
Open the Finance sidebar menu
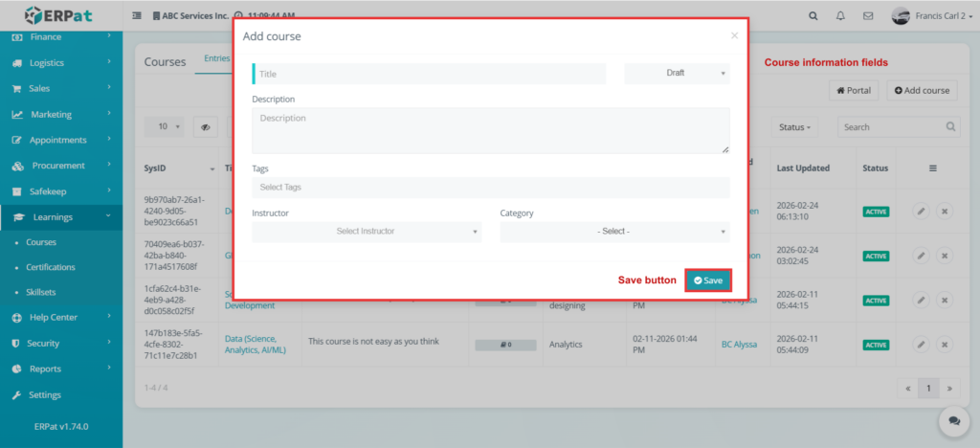(x=61, y=37)
